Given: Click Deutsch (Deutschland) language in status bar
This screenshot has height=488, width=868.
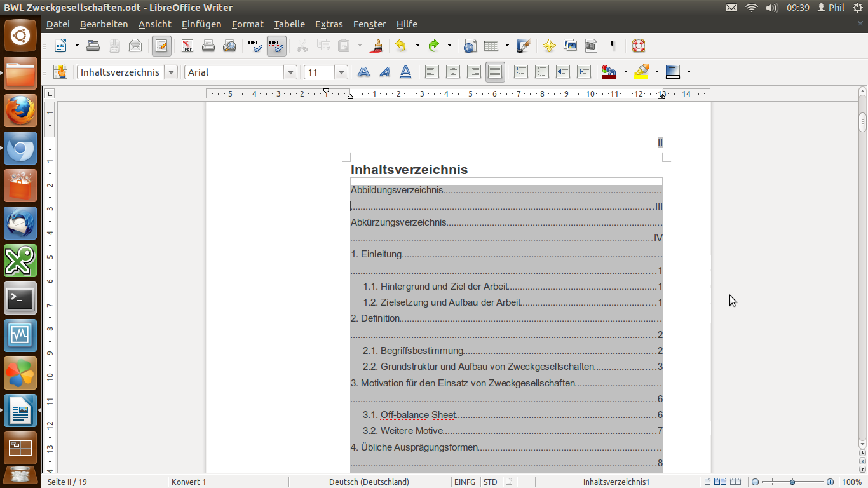Looking at the screenshot, I should 369,482.
